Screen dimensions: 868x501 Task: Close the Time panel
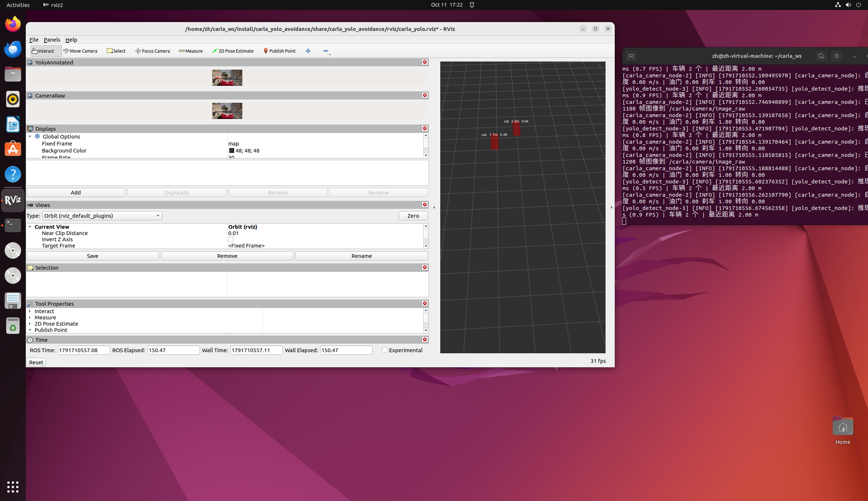tap(425, 339)
